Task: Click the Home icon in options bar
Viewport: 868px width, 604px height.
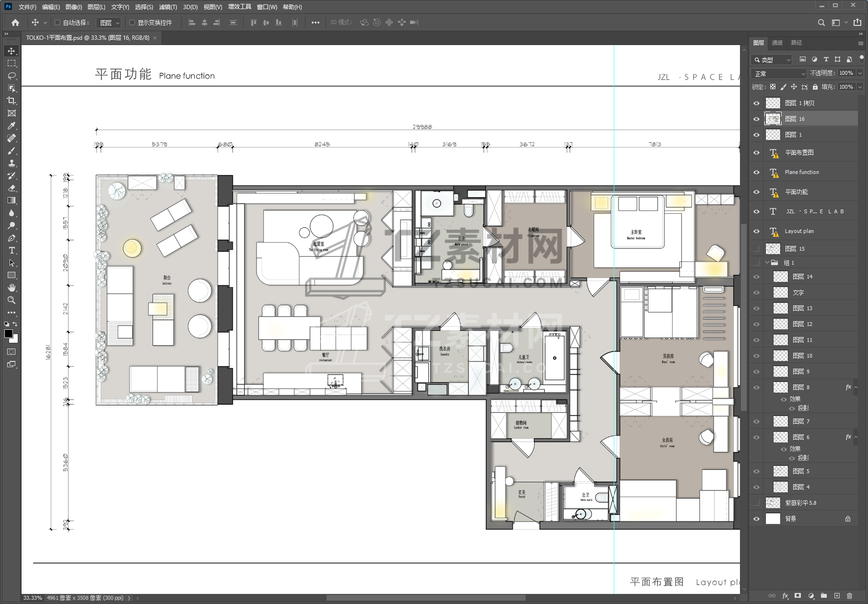Action: (15, 23)
